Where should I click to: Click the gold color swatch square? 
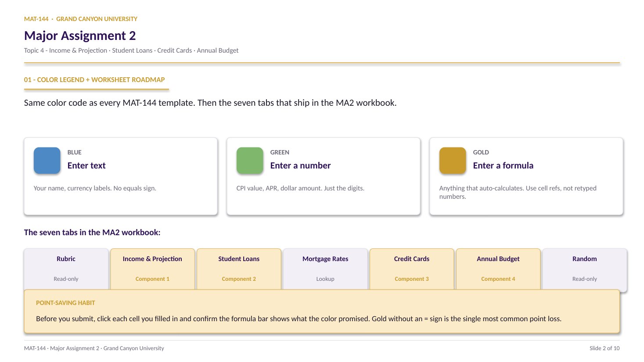453,161
